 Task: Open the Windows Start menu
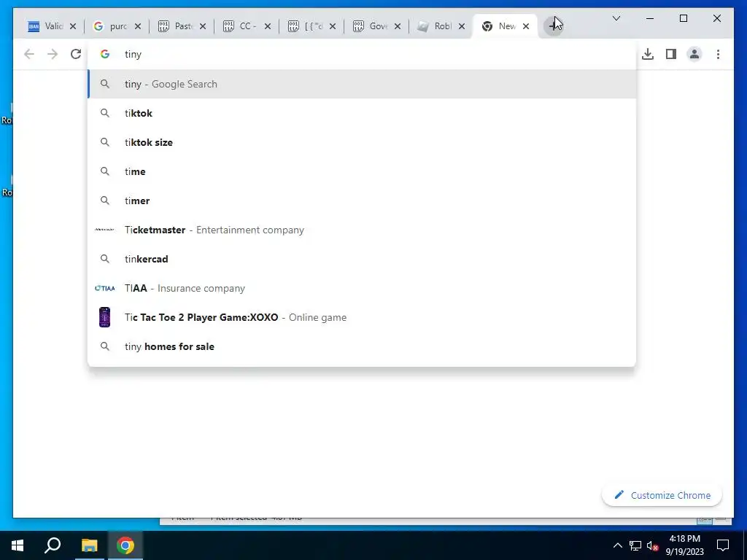coord(18,545)
